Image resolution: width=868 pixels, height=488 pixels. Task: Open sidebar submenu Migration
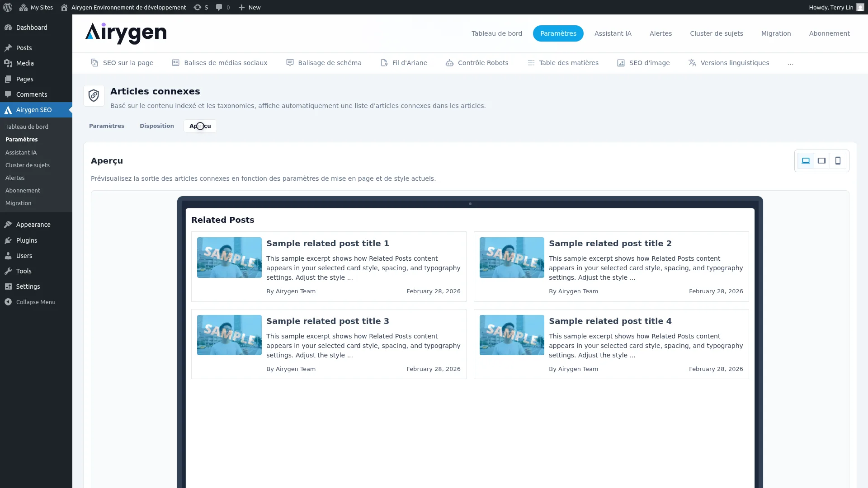point(18,203)
